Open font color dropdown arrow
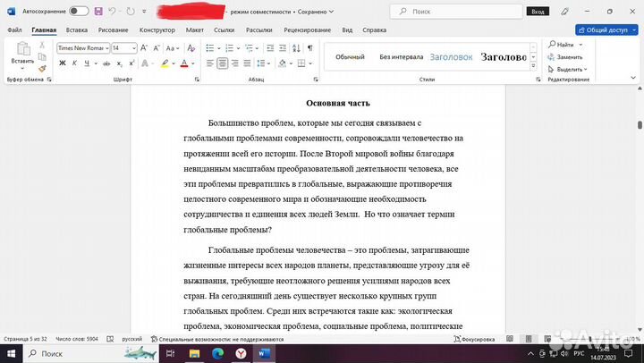 (192, 63)
